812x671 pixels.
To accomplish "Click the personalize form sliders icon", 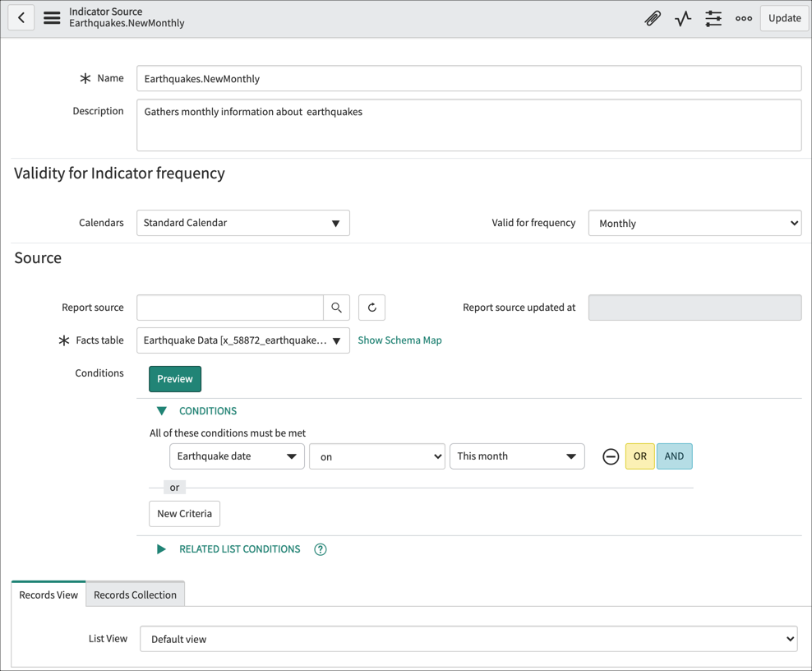I will (x=713, y=17).
